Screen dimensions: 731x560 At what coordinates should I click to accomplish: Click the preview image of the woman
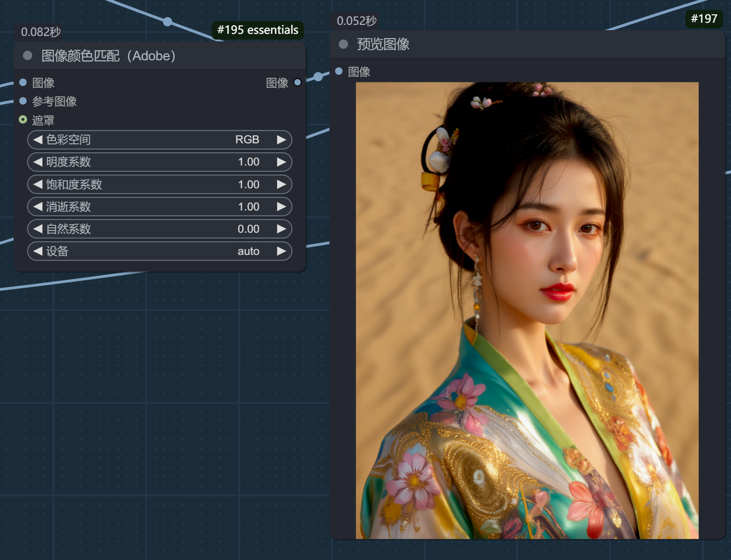click(527, 310)
